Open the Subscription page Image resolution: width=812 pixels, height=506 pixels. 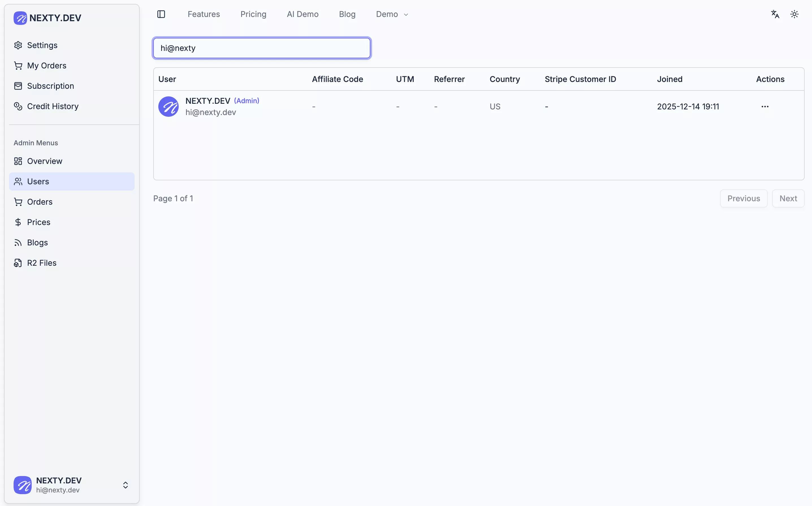(x=50, y=86)
